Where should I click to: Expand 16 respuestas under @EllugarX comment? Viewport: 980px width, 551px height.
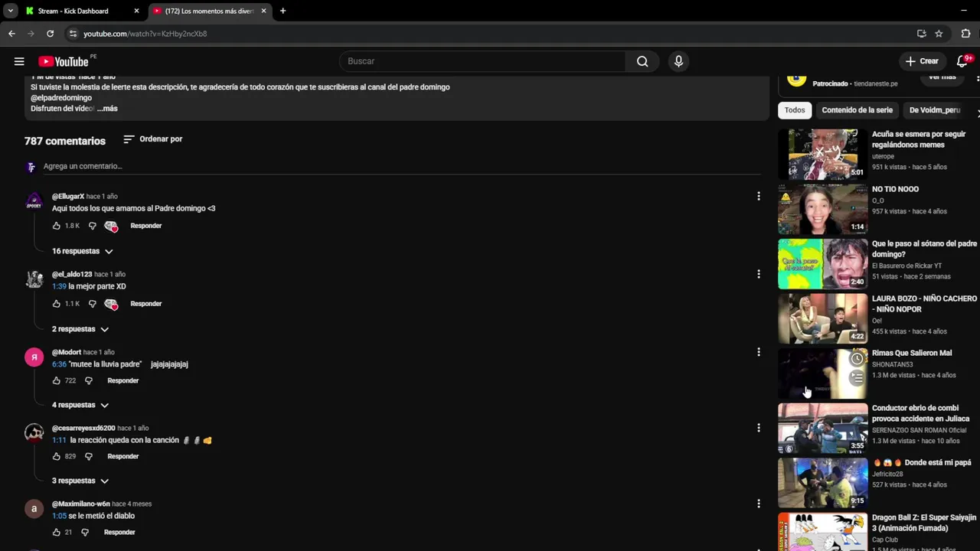(82, 251)
